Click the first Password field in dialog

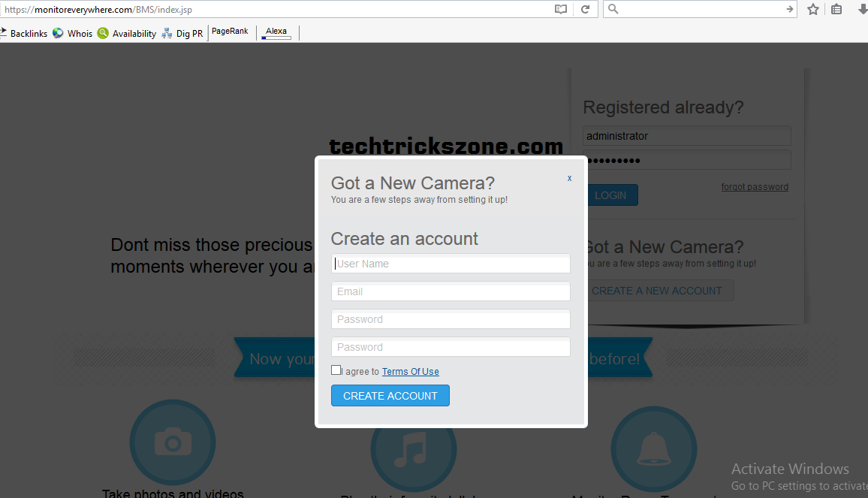coord(451,319)
